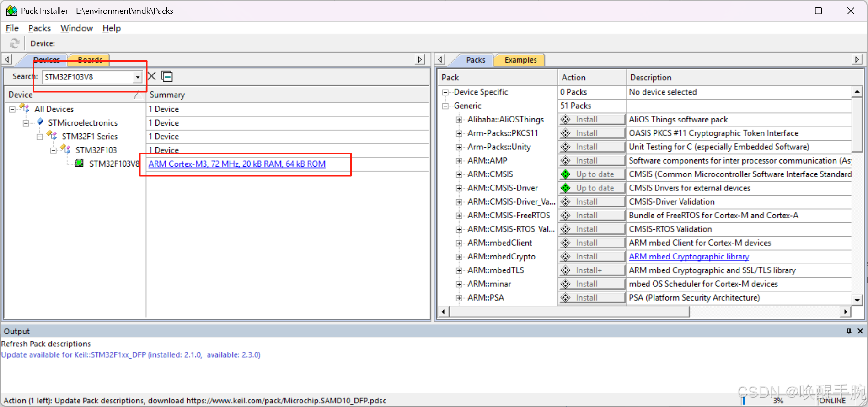Click the STM32F1 Series family icon
This screenshot has height=407, width=868.
[x=52, y=136]
